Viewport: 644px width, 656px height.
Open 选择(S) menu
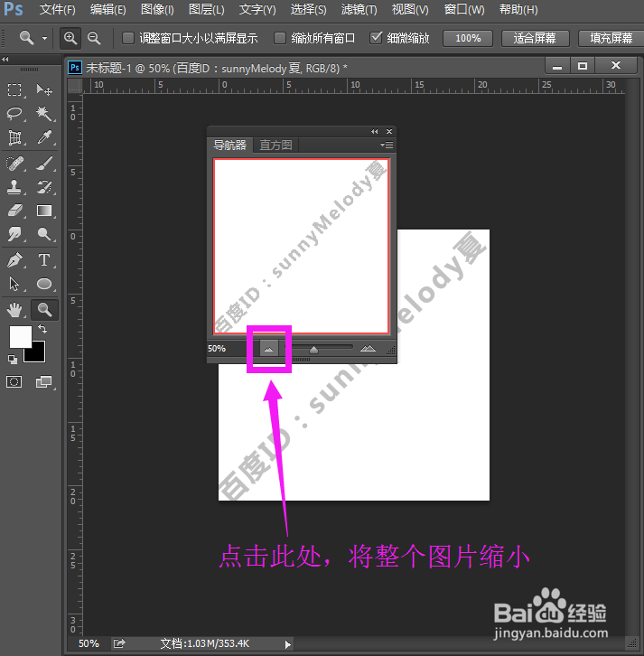309,9
